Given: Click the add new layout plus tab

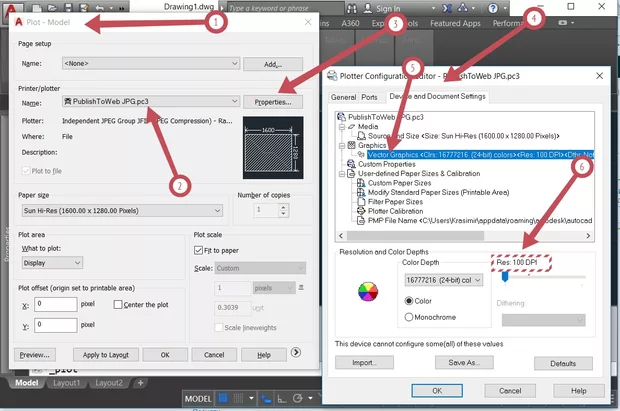Looking at the screenshot, I should click(x=140, y=383).
